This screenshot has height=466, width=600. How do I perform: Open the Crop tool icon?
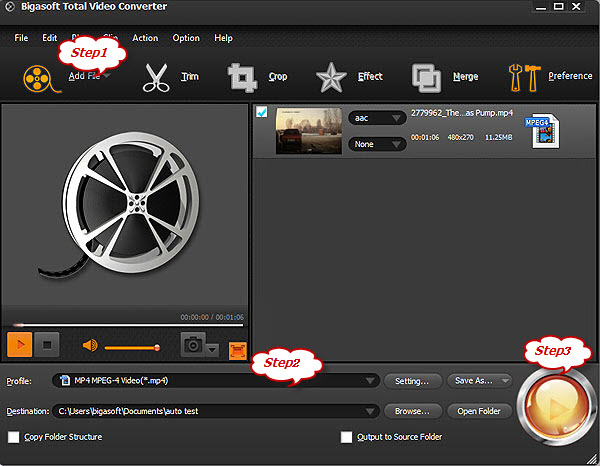(x=242, y=78)
